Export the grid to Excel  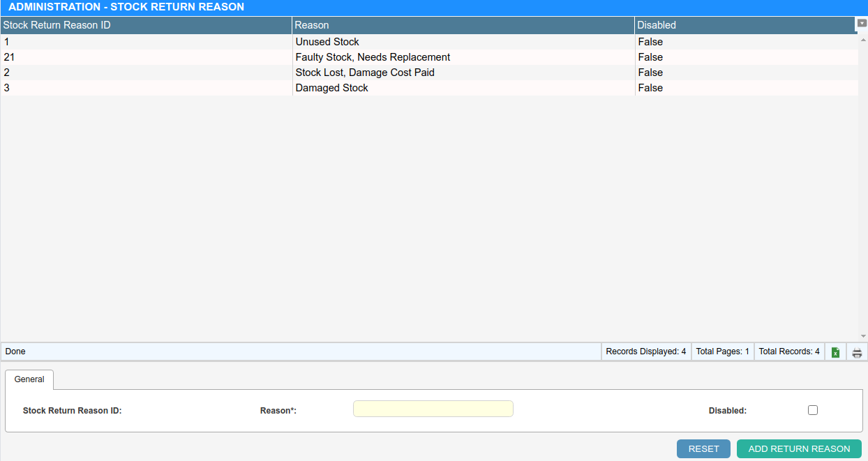click(835, 352)
